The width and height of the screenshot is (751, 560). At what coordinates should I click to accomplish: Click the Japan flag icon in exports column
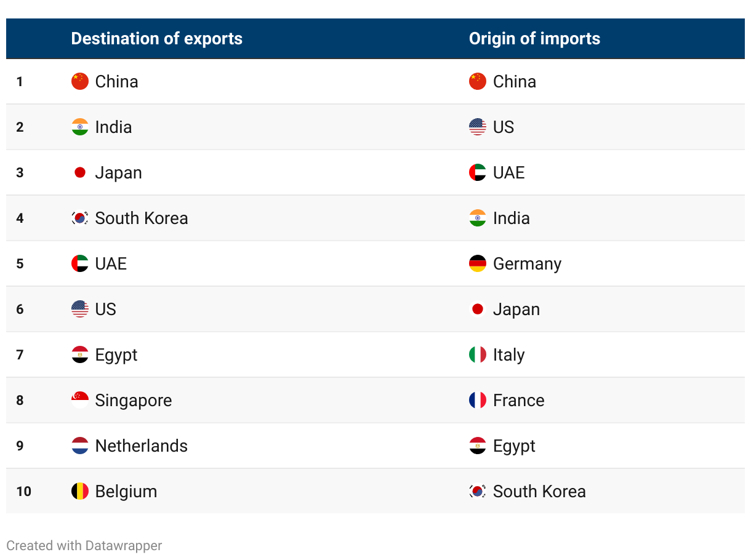80,172
